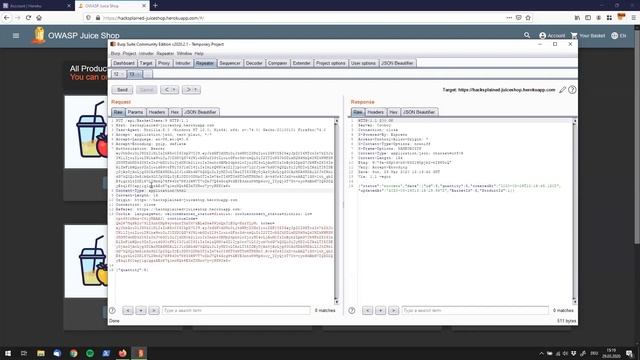Image resolution: width=640 pixels, height=360 pixels.
Task: Show the request JSON Beautifier view
Action: click(x=200, y=112)
